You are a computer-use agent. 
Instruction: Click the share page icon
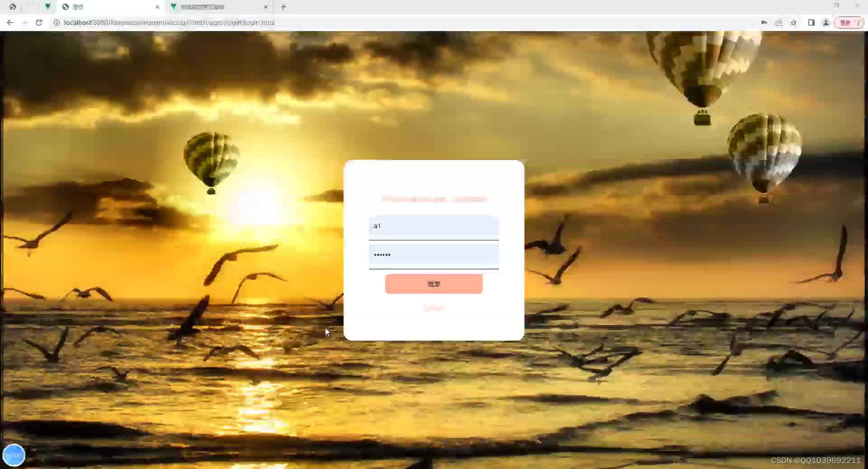[x=779, y=23]
